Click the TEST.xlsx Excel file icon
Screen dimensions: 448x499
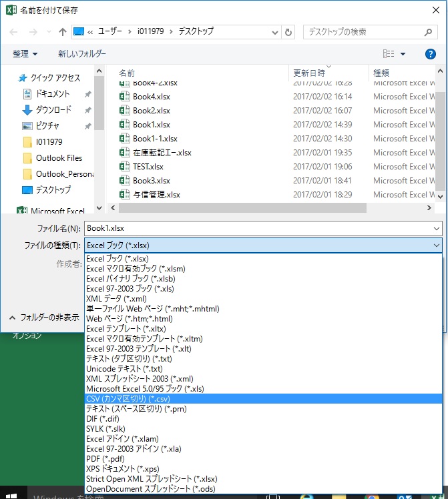[124, 166]
